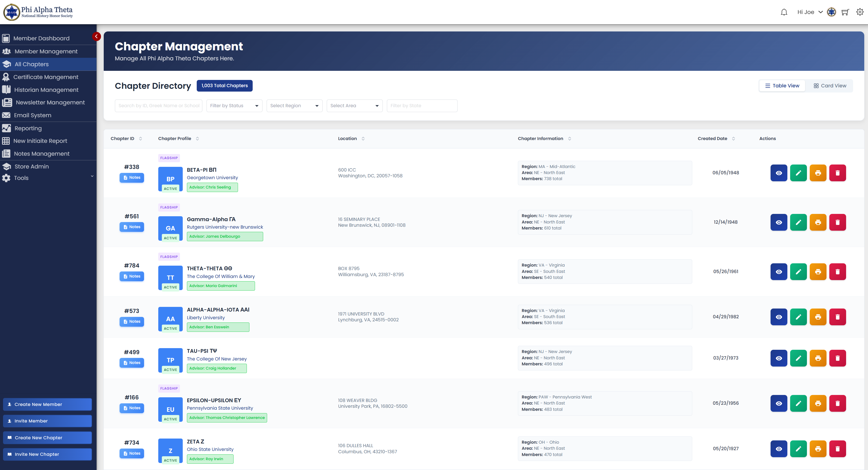
Task: Select Table View mode
Action: coord(782,86)
